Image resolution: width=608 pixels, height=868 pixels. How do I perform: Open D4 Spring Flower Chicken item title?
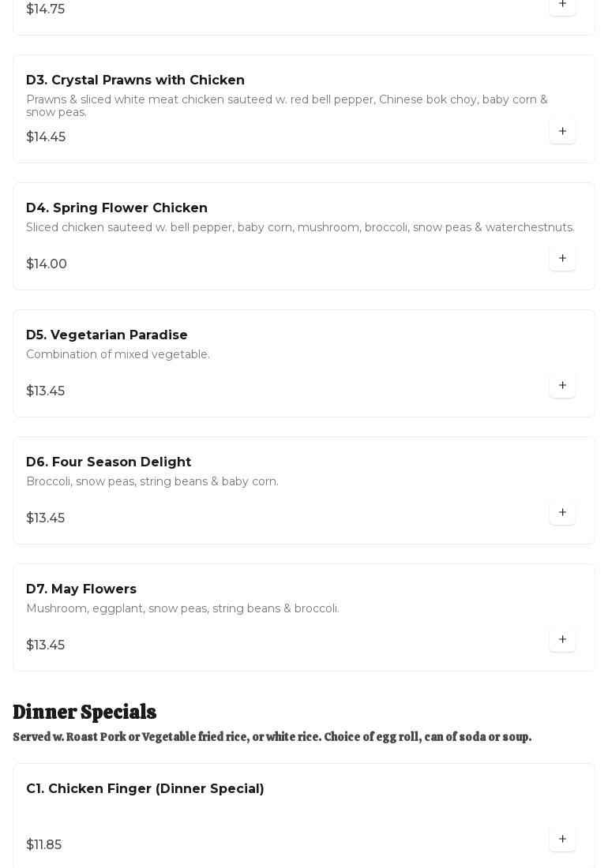pyautogui.click(x=117, y=208)
